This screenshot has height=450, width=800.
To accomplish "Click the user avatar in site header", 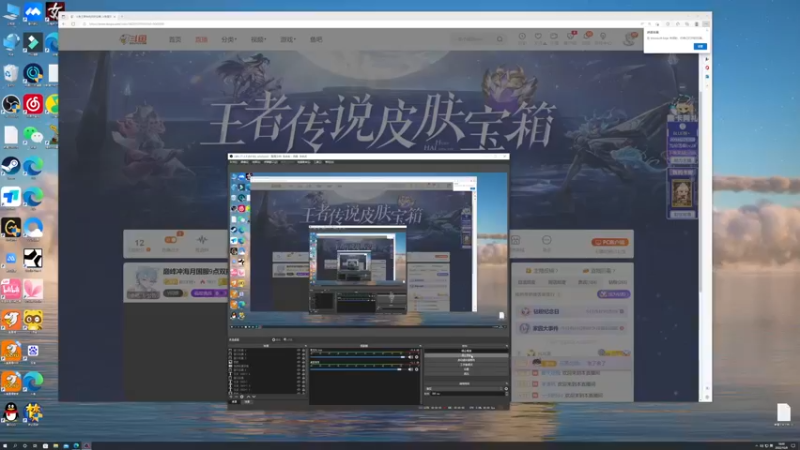I will tap(630, 39).
